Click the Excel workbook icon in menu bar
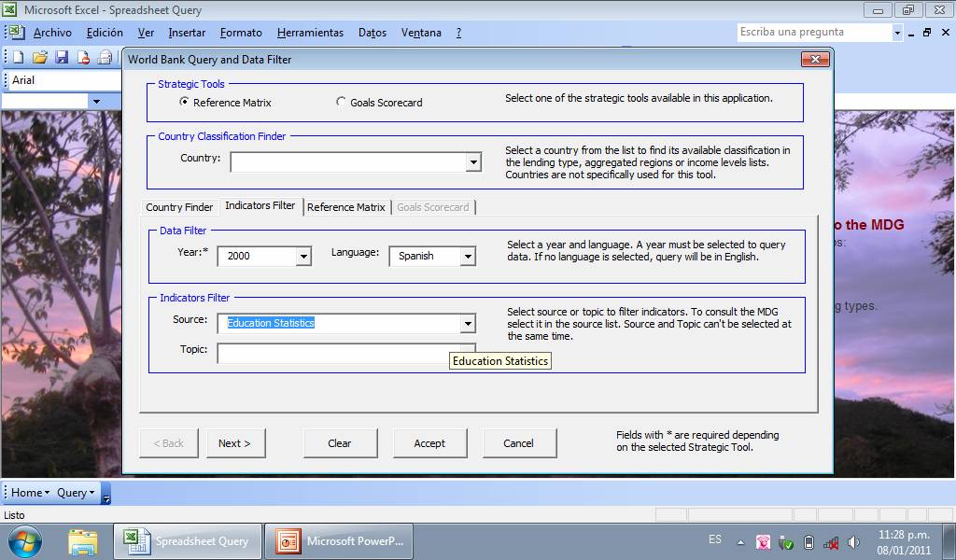Screen dimensions: 956x560 pyautogui.click(x=17, y=32)
